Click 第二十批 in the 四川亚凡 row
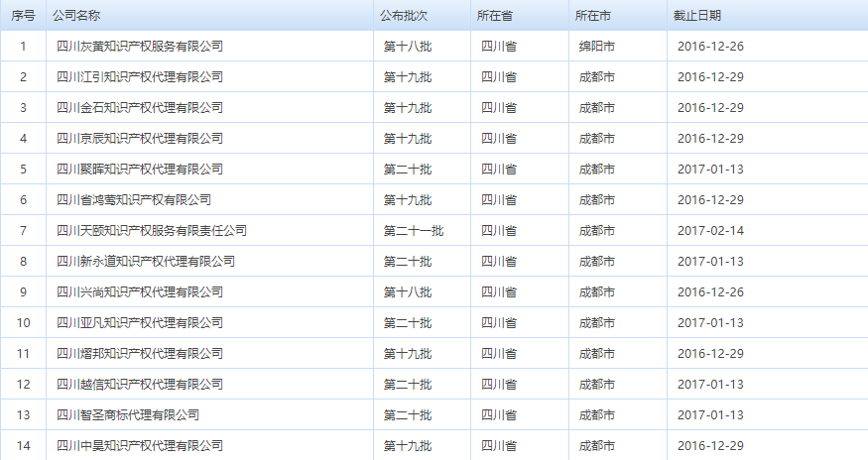The height and width of the screenshot is (460, 868). [408, 323]
